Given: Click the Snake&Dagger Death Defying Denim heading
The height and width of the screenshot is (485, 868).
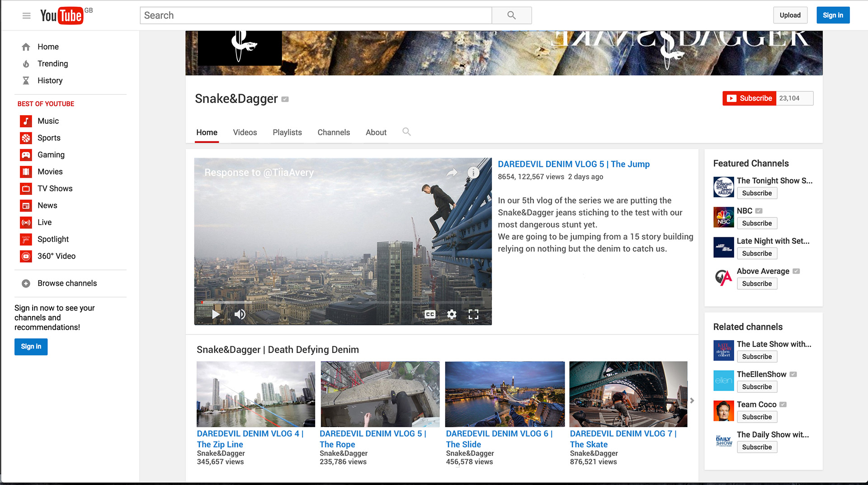Looking at the screenshot, I should coord(278,349).
